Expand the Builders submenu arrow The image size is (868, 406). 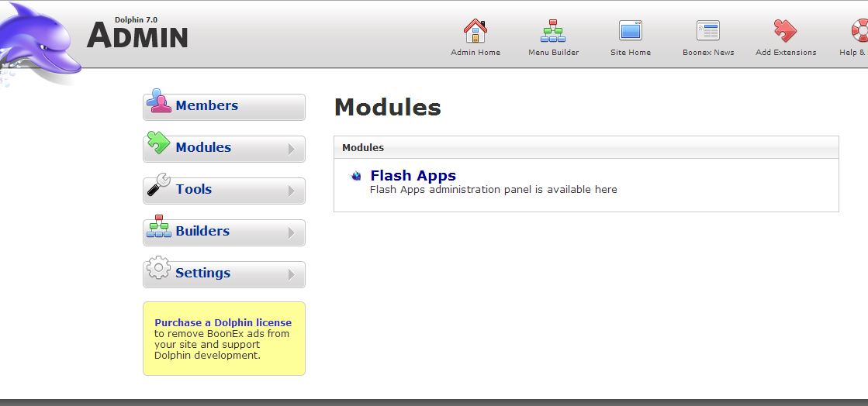[292, 232]
